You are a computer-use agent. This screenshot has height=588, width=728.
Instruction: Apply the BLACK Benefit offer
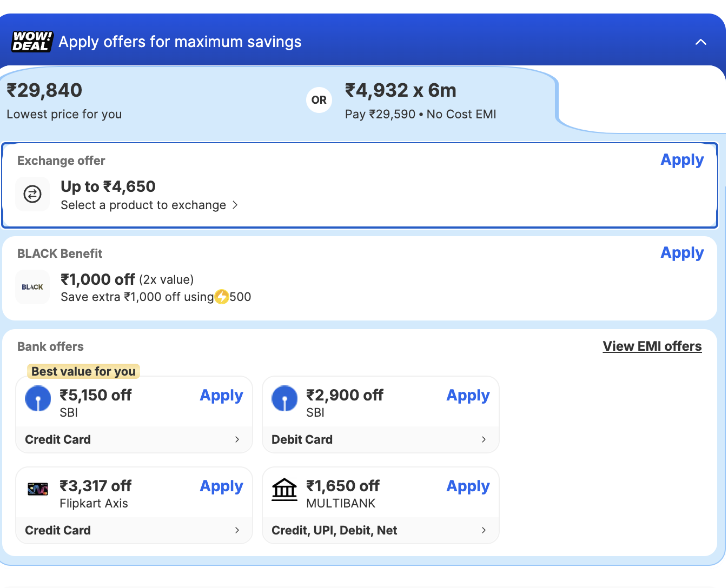[682, 253]
